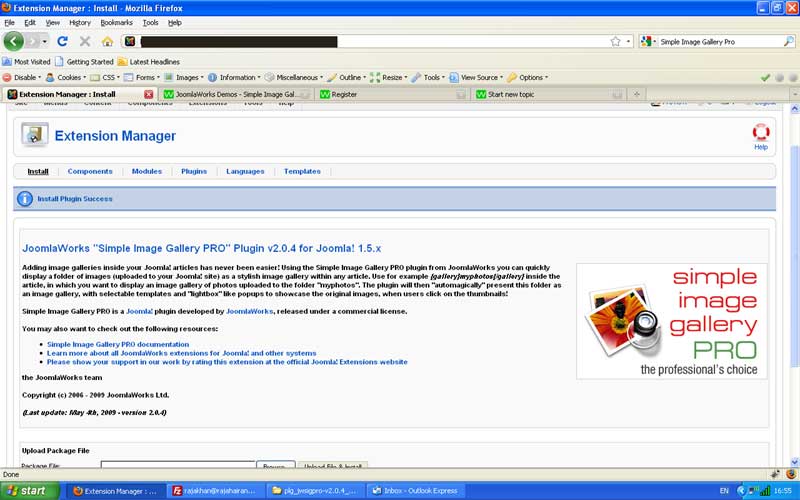The height and width of the screenshot is (500, 800).
Task: Switch to JoomlaWorks Demos browser tab
Action: pos(236,94)
